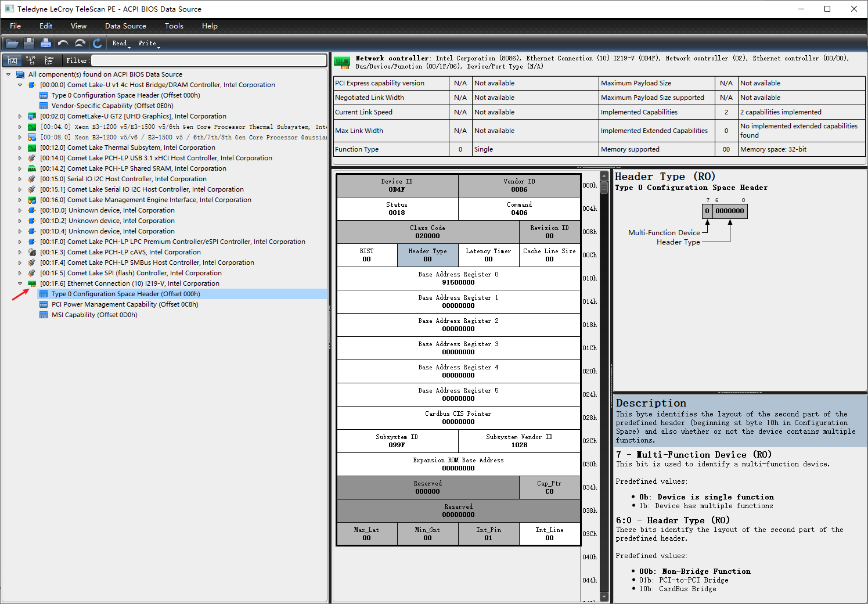Click the Management Engine Interface device icon
Image resolution: width=868 pixels, height=604 pixels.
tap(32, 200)
